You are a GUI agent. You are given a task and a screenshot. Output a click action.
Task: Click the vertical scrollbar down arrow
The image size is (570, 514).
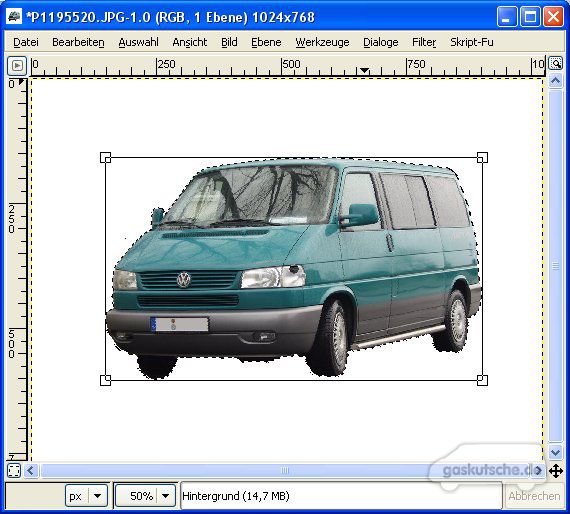click(555, 453)
